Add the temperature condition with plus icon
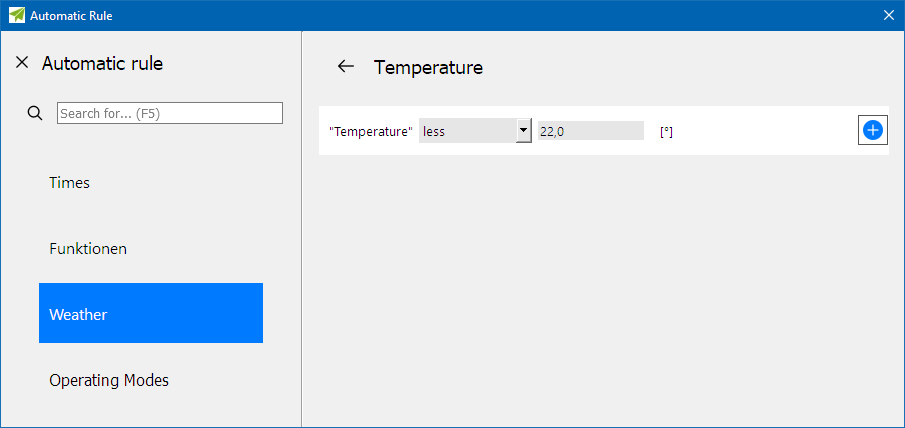Viewport: 905px width, 428px height. coord(873,131)
